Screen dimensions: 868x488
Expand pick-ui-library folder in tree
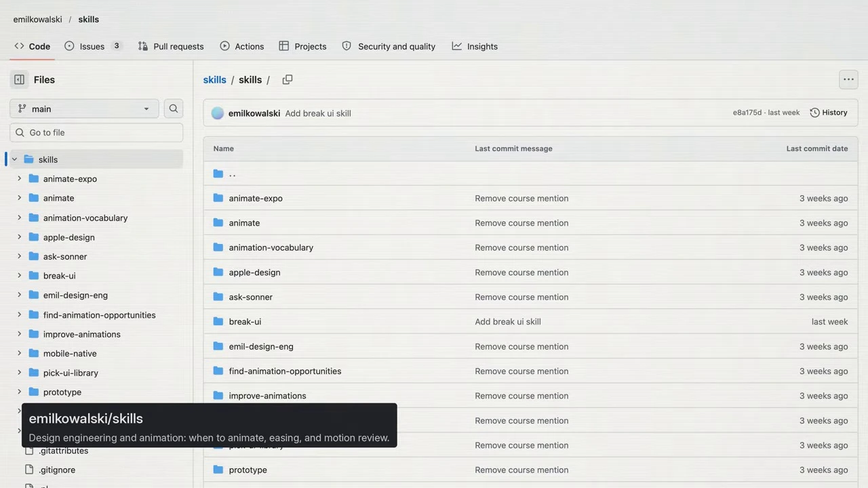point(19,373)
